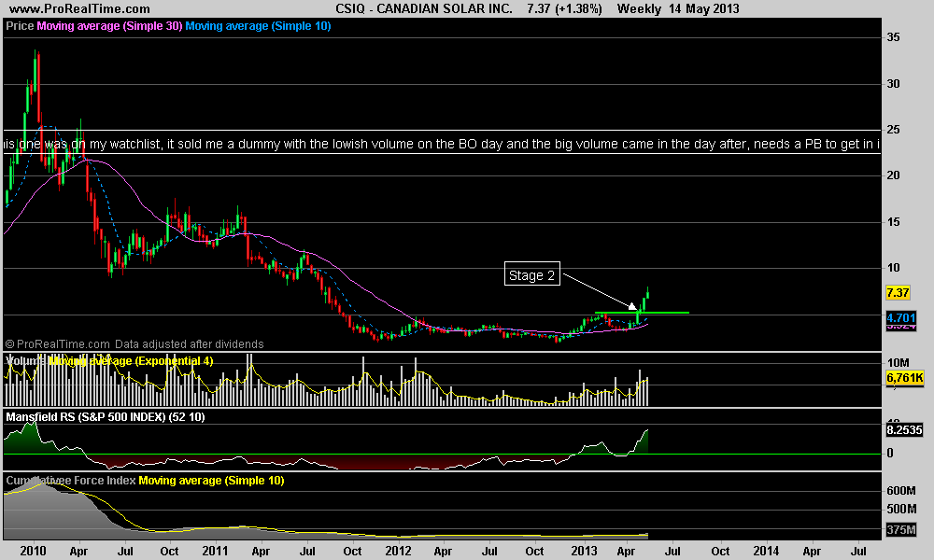
Task: Click the Jul label just before Oct 2010
Action: tap(124, 551)
